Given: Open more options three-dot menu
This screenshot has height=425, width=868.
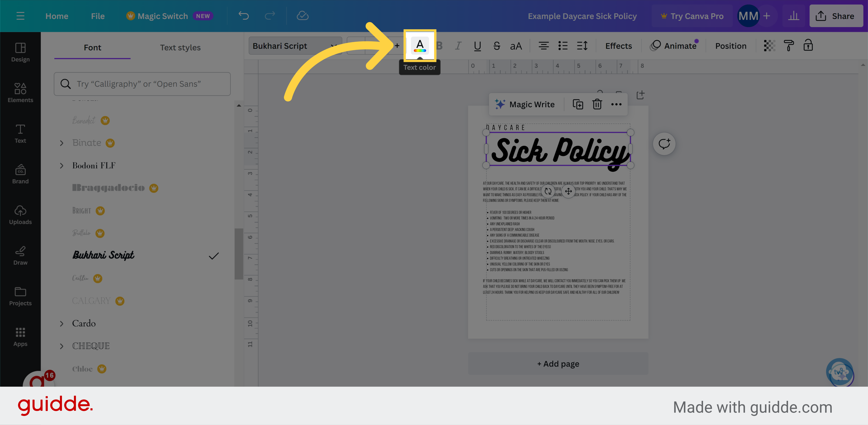Looking at the screenshot, I should [x=616, y=104].
